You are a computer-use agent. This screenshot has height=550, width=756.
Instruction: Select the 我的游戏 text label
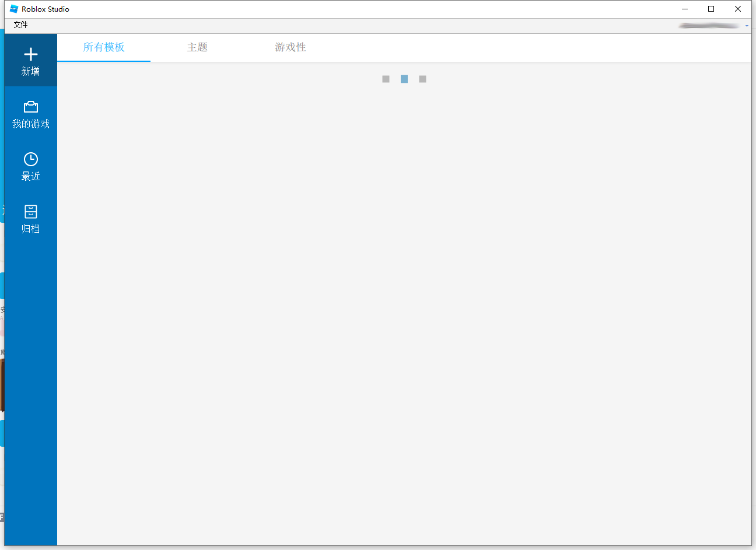click(x=30, y=124)
